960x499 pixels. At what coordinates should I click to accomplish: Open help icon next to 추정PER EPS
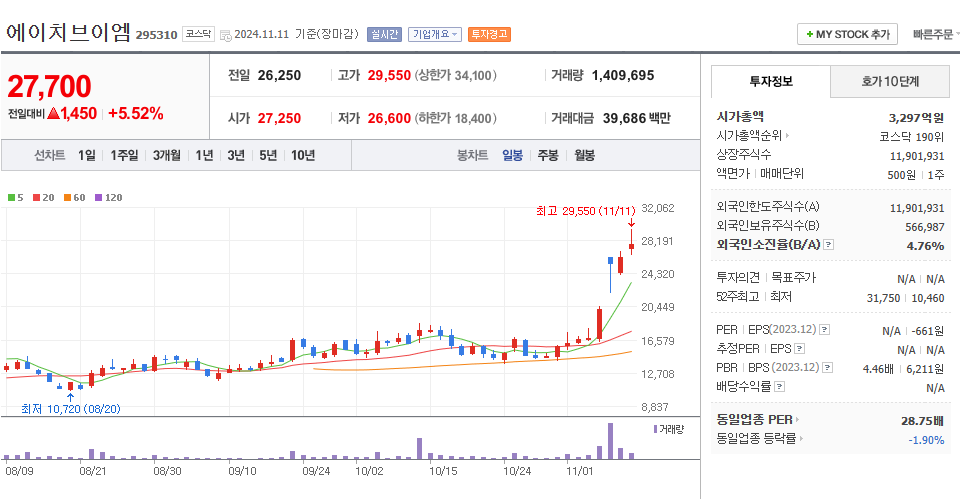coord(799,349)
